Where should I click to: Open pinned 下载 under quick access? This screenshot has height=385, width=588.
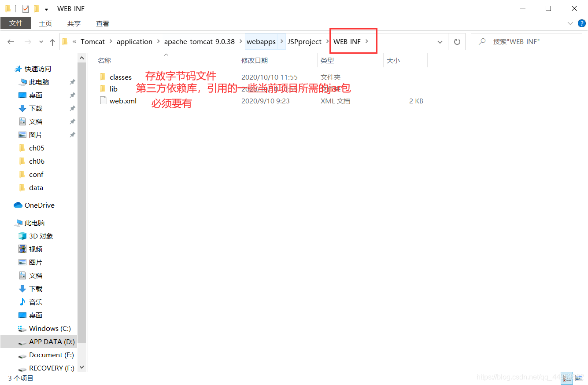[x=36, y=108]
